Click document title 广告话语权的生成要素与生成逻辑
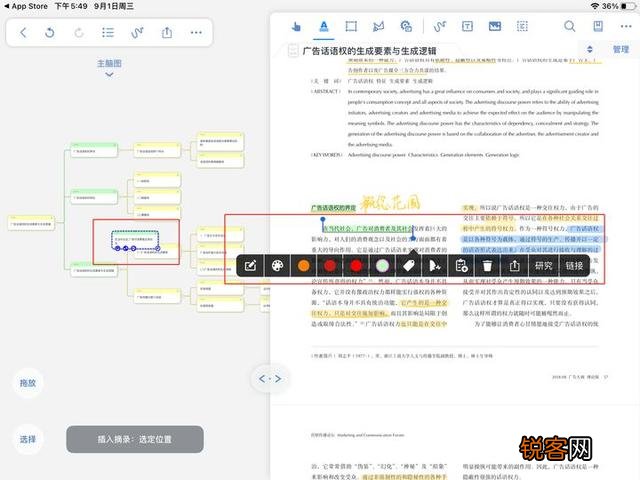Screen dimensions: 640x480 369,51
